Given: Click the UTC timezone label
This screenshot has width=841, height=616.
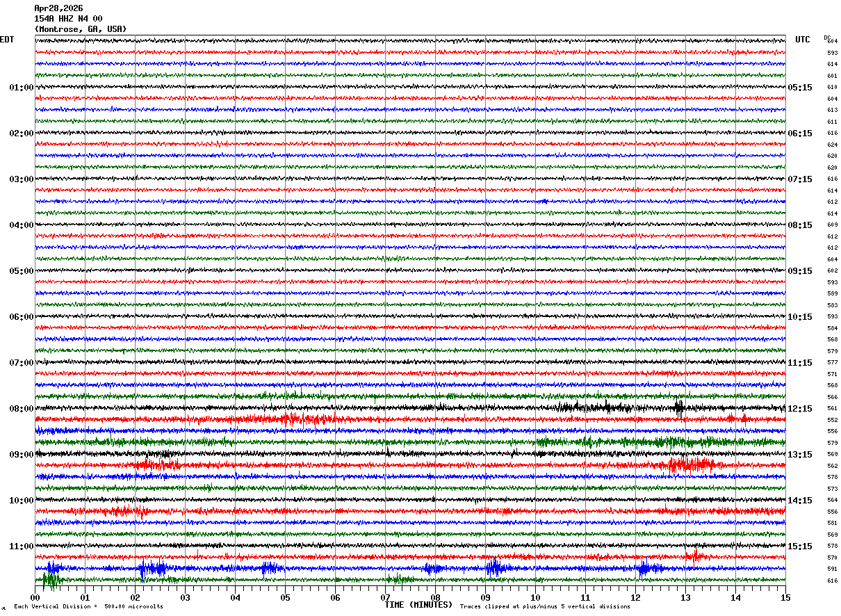Looking at the screenshot, I should 803,40.
